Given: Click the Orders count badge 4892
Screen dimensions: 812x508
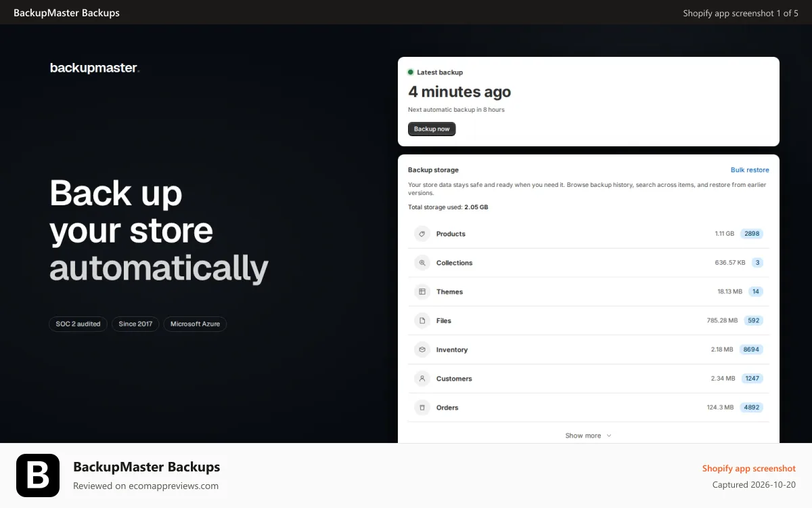Looking at the screenshot, I should tap(752, 408).
